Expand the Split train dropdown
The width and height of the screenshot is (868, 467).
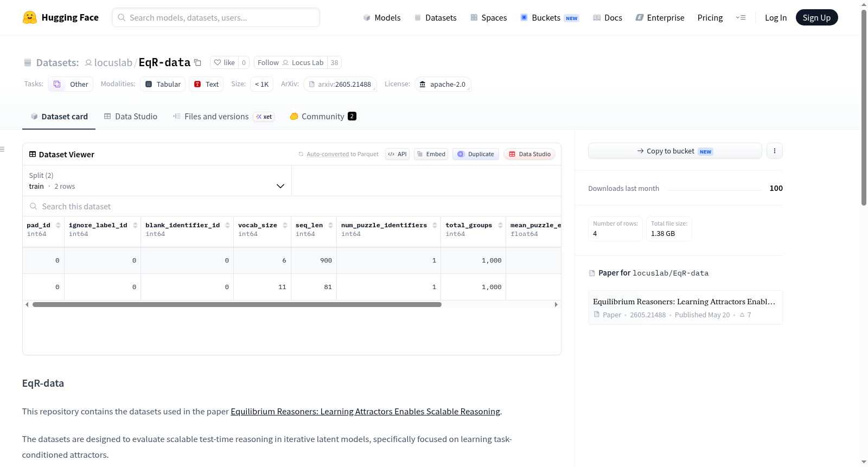pos(157,181)
